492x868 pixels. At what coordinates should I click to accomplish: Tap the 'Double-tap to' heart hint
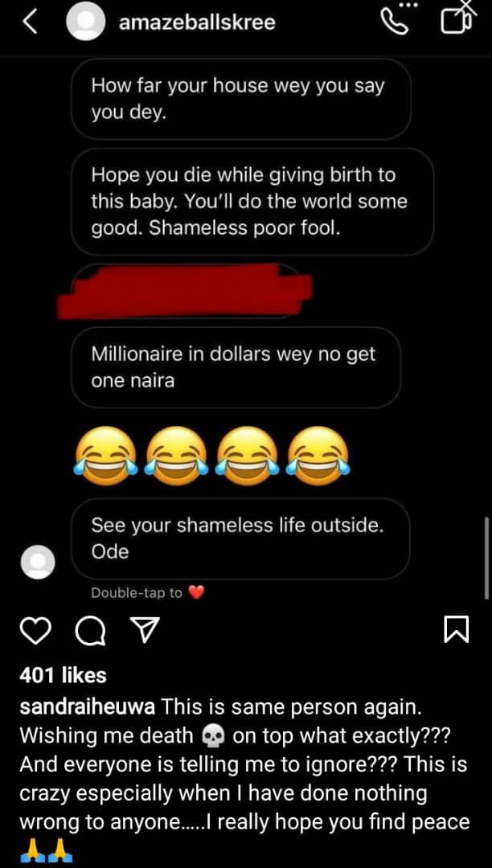(148, 593)
